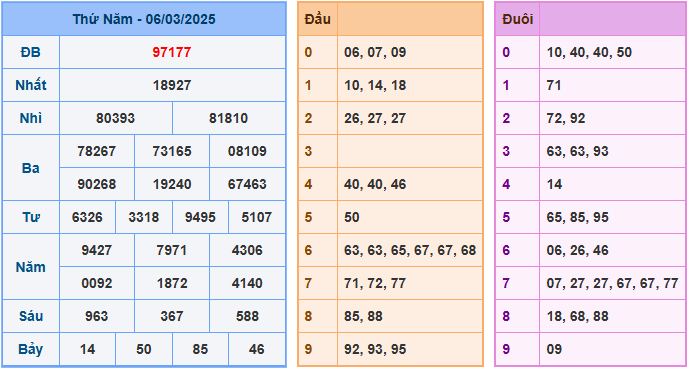Viewport: 689px width, 368px height.
Task: Click the Bảy row label
Action: click(x=30, y=349)
